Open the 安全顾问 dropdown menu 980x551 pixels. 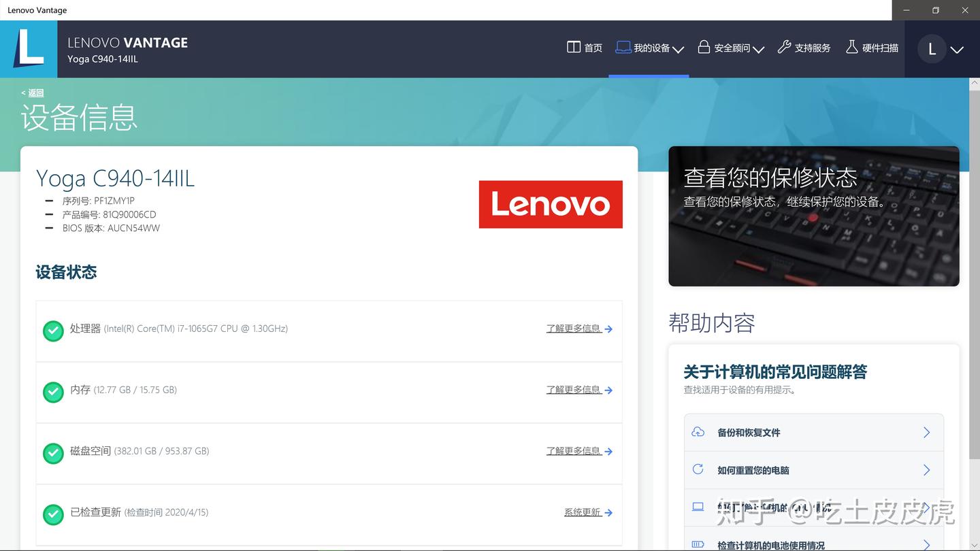pos(759,49)
